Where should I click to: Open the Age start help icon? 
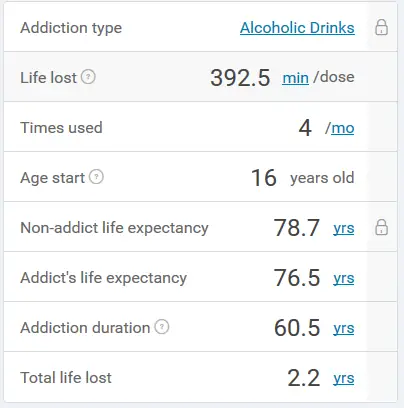96,177
